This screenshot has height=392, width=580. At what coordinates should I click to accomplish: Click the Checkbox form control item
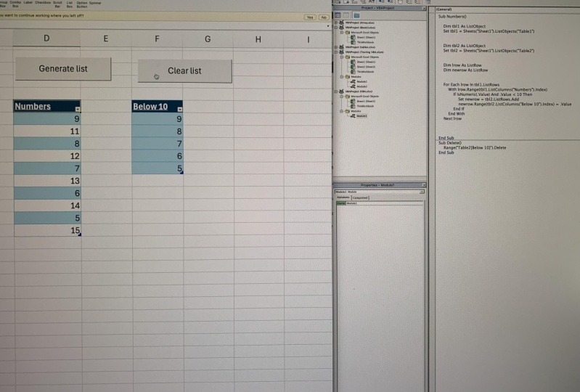pyautogui.click(x=43, y=2)
